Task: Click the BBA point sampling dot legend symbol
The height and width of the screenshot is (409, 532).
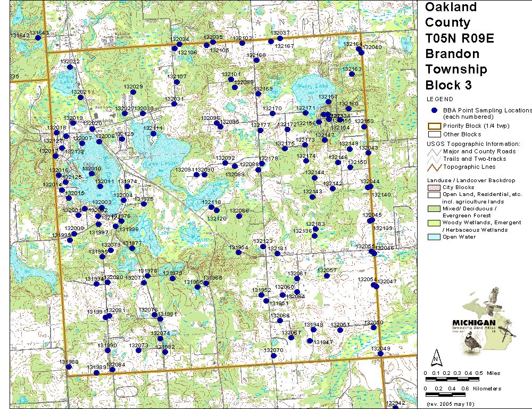Action: point(434,110)
